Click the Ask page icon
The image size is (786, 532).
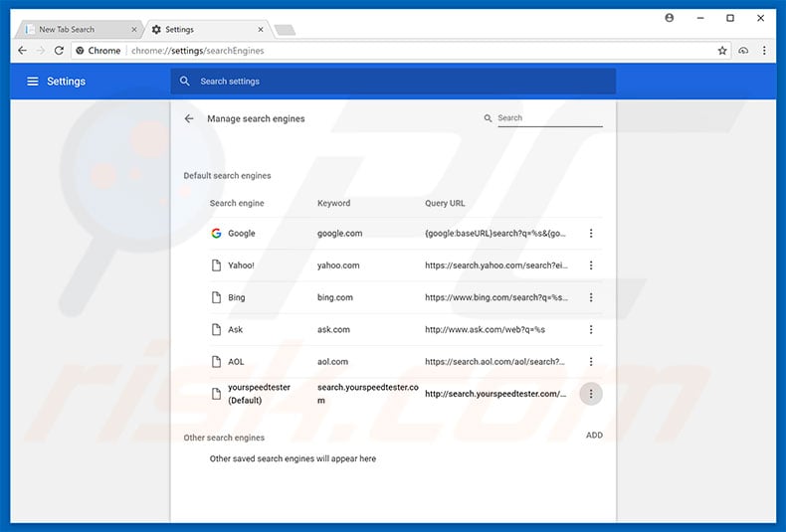[216, 329]
